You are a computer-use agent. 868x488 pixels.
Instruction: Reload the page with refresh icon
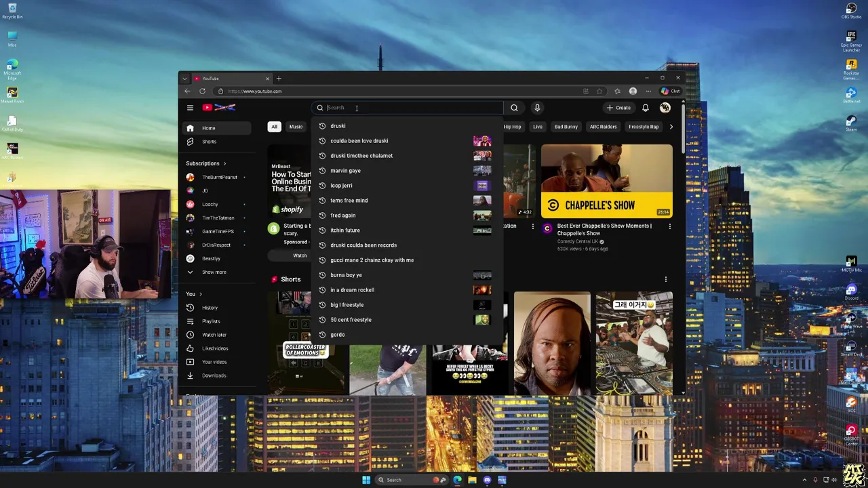[x=202, y=91]
